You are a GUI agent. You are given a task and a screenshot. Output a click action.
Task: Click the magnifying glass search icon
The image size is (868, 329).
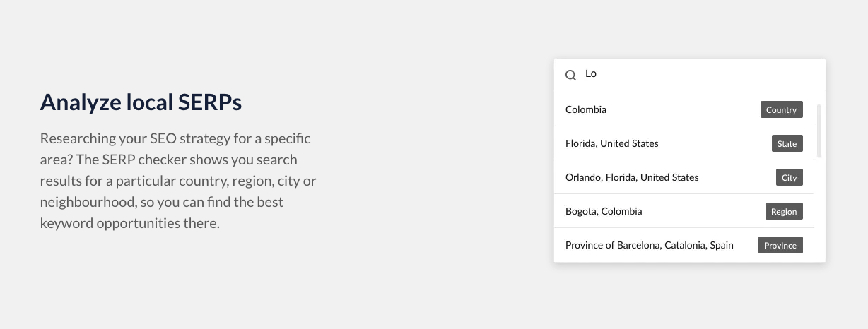pos(570,75)
